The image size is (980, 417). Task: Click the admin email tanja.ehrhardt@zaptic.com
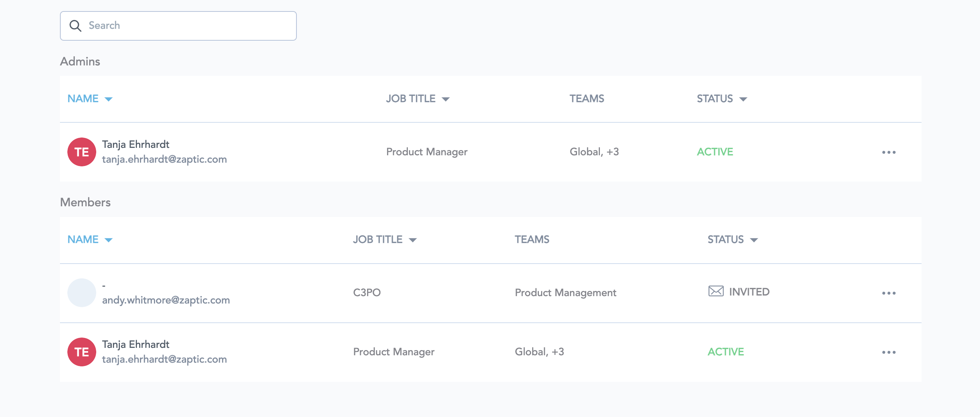[164, 159]
